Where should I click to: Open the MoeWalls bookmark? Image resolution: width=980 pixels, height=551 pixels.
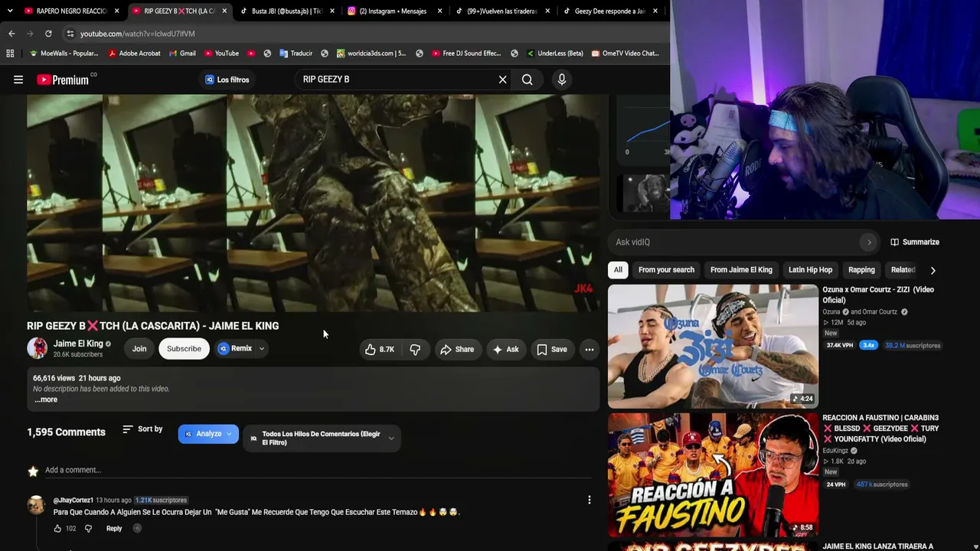coord(64,54)
